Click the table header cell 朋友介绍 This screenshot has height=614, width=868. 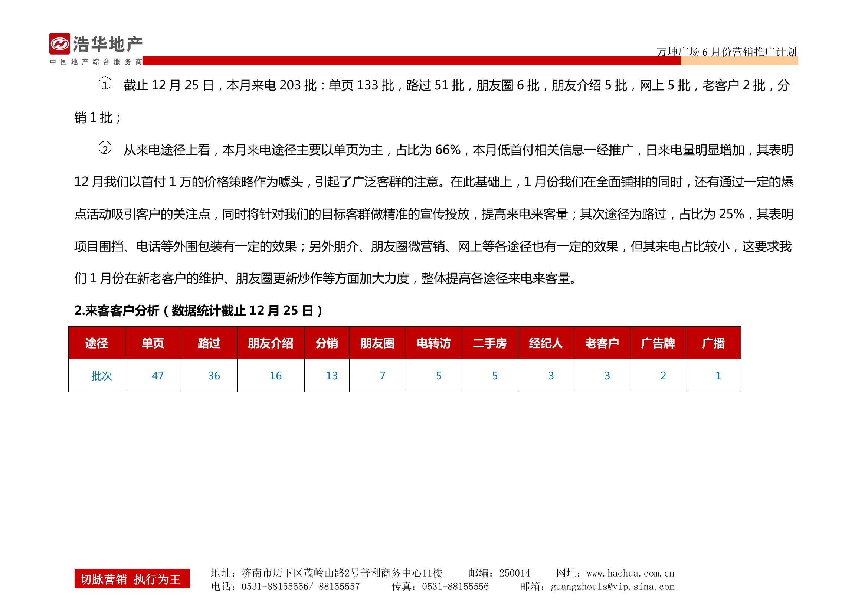point(271,343)
